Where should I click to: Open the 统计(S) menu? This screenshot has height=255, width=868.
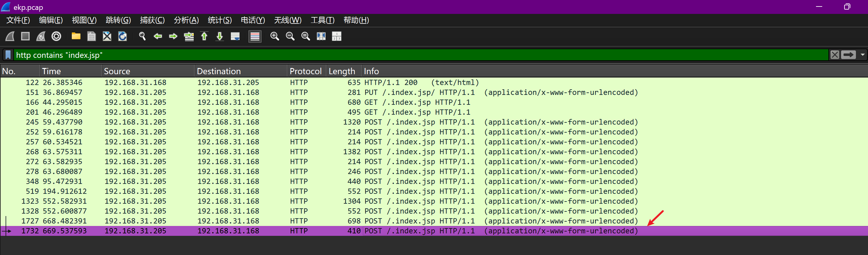219,20
